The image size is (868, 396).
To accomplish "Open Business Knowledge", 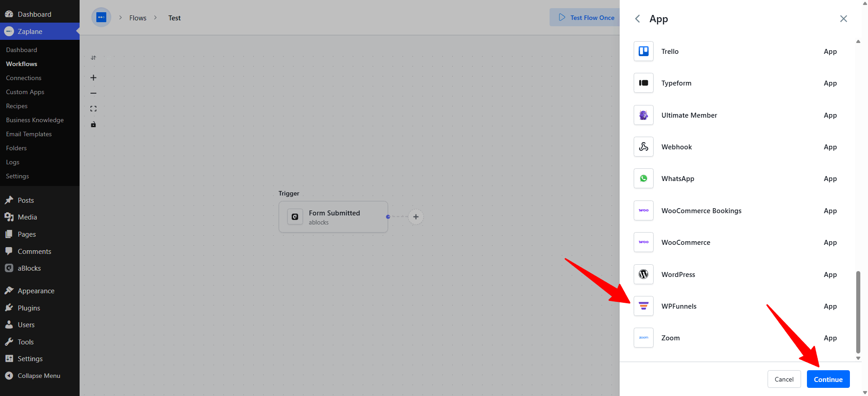I will [x=35, y=120].
